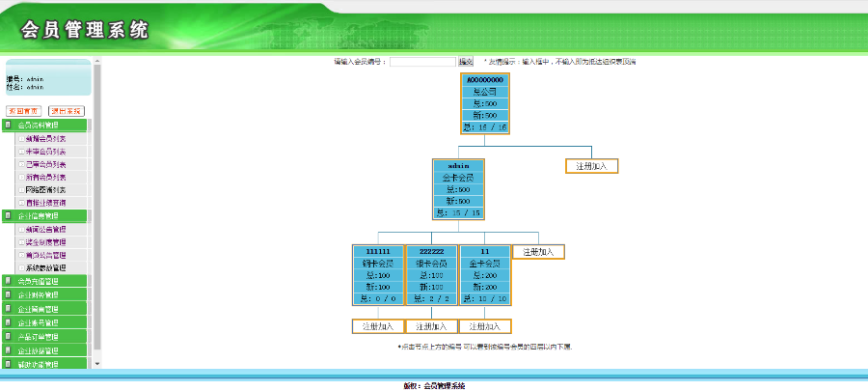Click the 退出系统 logout button
The image size is (868, 391).
click(67, 111)
